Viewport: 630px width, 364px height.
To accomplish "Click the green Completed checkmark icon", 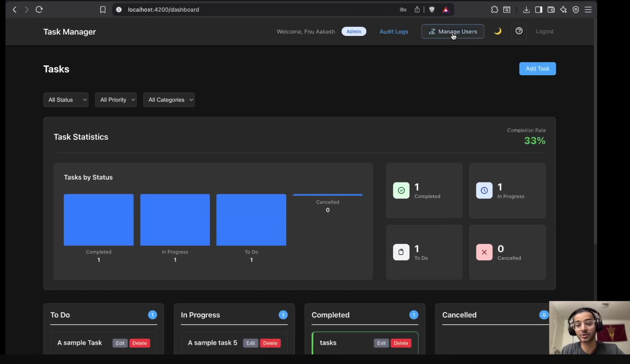I will click(401, 190).
